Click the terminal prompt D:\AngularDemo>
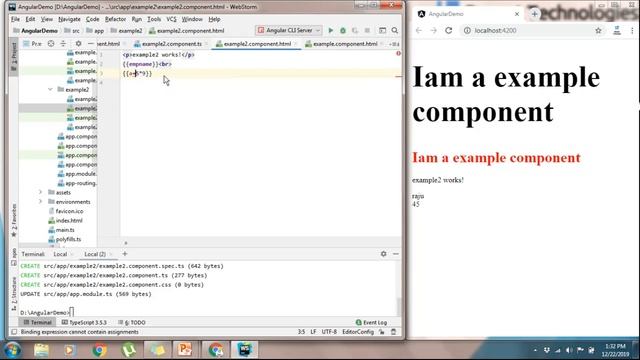This screenshot has width=640, height=360. point(44,313)
